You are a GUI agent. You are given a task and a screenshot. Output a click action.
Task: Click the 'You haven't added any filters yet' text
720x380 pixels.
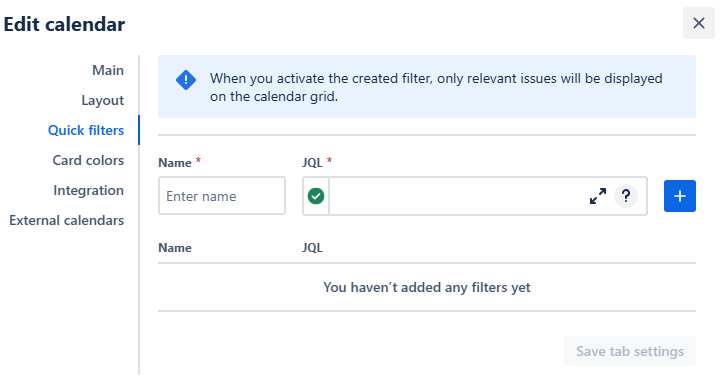(427, 287)
